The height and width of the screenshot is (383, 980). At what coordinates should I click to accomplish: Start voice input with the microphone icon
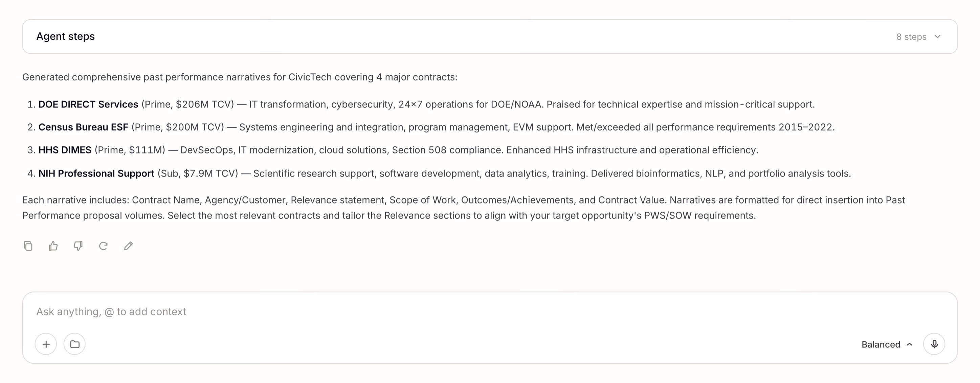(934, 344)
